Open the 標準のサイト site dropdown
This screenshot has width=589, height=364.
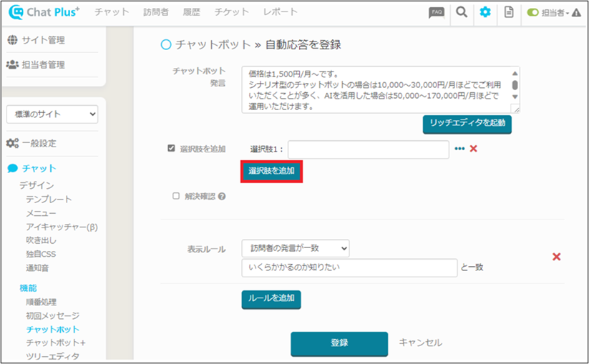click(52, 114)
